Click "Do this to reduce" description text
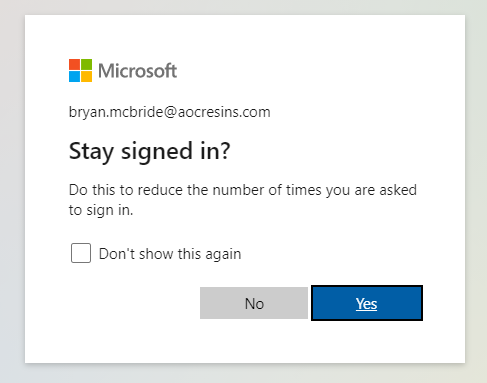 pyautogui.click(x=126, y=190)
